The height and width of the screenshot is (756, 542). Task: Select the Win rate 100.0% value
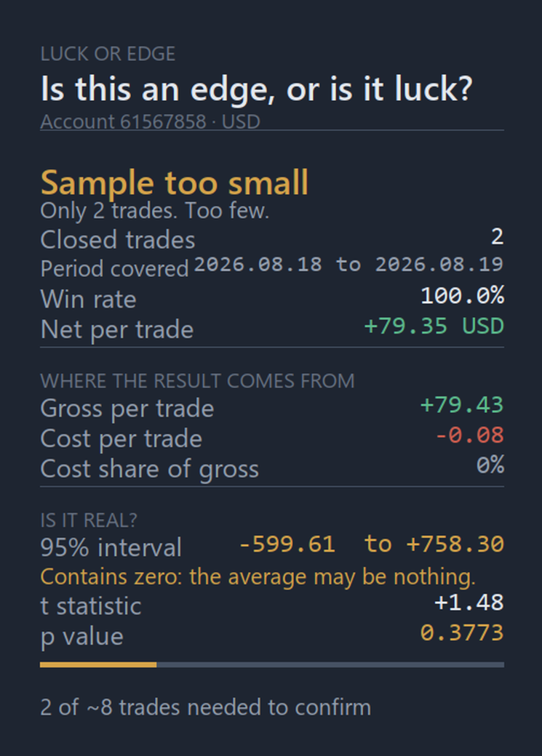click(463, 296)
